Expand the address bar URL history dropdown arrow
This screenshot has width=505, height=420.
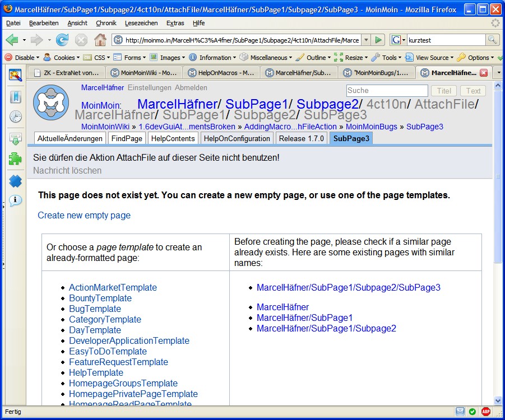pyautogui.click(x=366, y=40)
